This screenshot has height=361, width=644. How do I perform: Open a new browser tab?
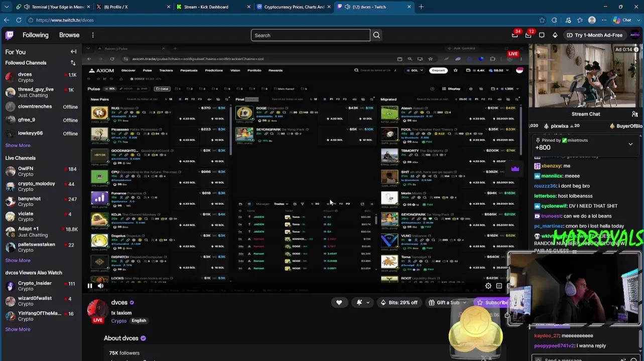tap(421, 7)
